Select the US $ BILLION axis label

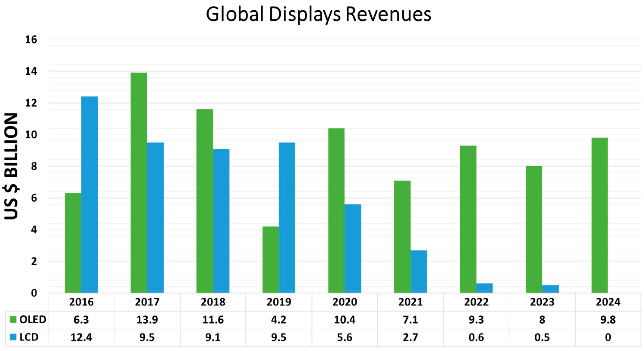(x=11, y=166)
